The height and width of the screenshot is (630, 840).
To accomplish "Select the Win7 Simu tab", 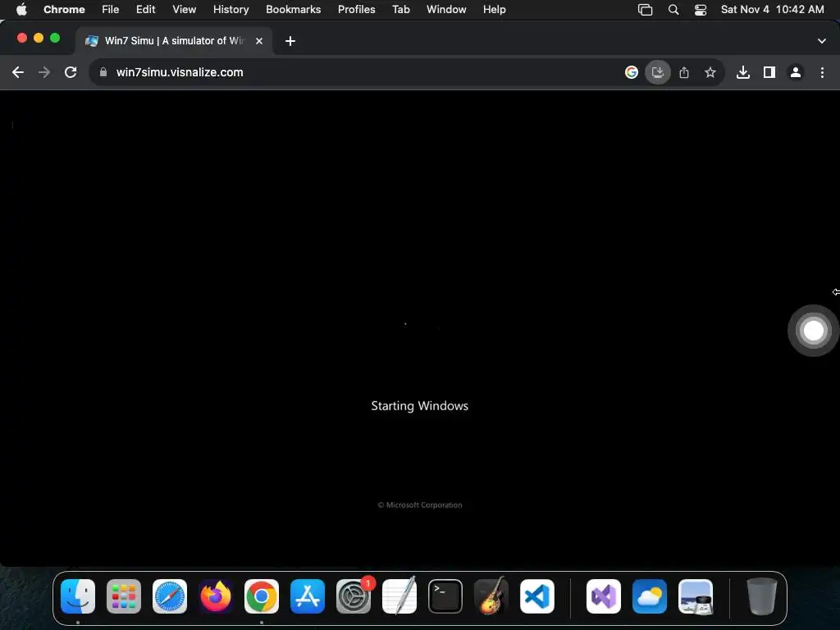I will (174, 41).
